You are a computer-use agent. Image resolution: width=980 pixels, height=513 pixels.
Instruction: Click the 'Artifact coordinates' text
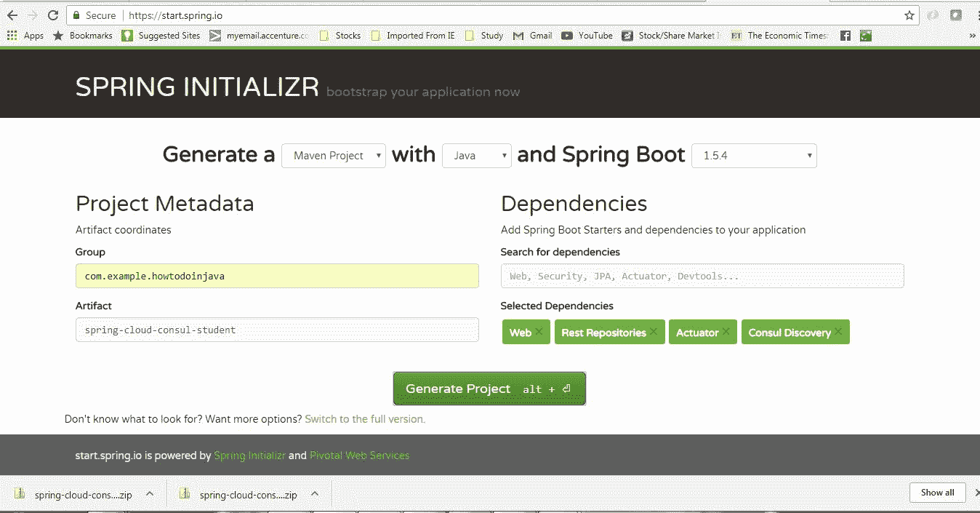[x=124, y=230]
